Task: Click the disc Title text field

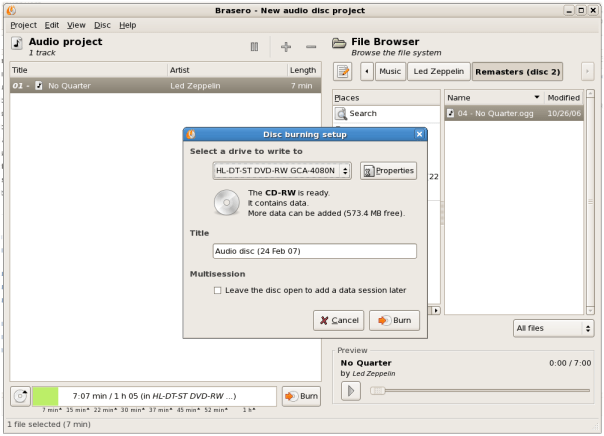Action: tap(314, 252)
